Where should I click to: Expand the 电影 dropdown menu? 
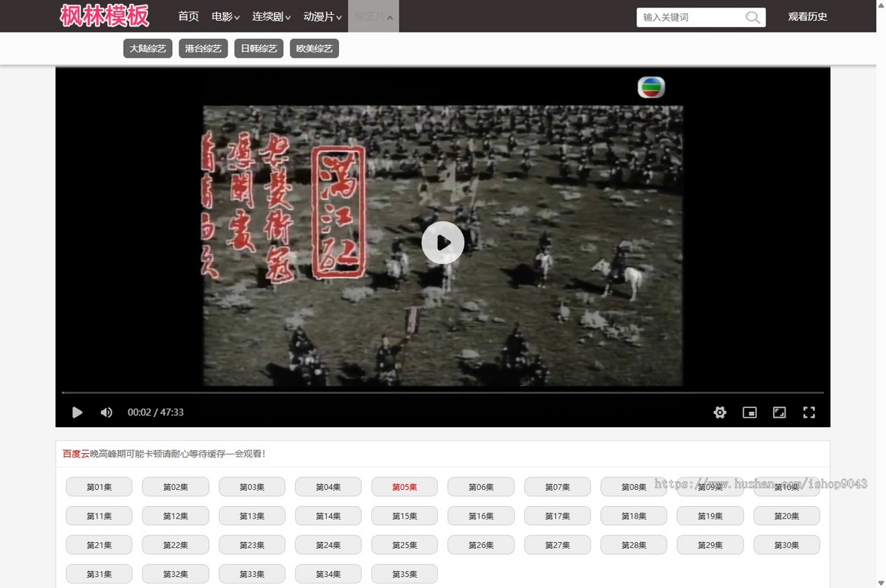226,16
